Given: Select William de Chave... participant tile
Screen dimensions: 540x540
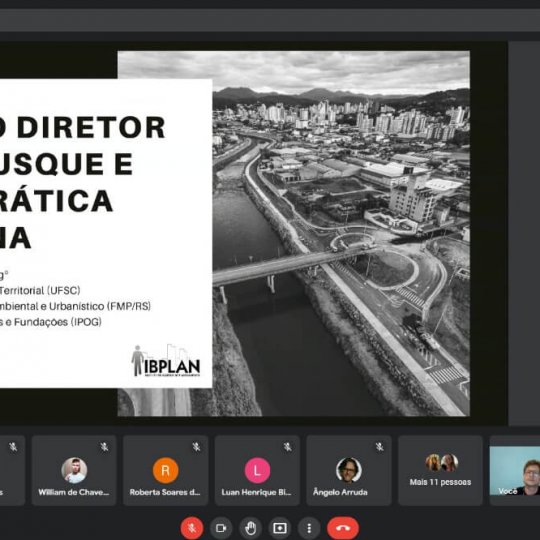Looking at the screenshot, I should click(74, 470).
